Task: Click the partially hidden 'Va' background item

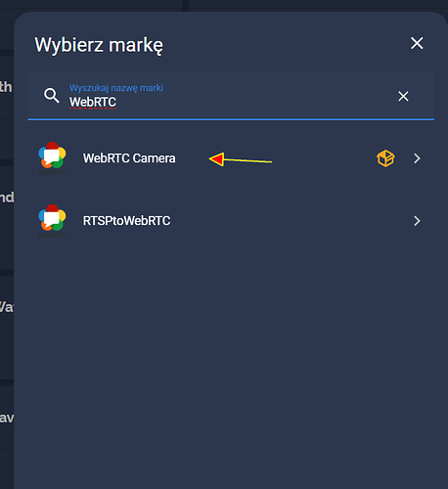Action: 7,307
